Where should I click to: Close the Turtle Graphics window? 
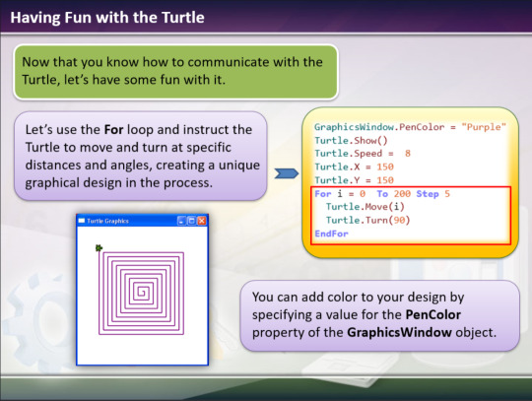click(202, 221)
